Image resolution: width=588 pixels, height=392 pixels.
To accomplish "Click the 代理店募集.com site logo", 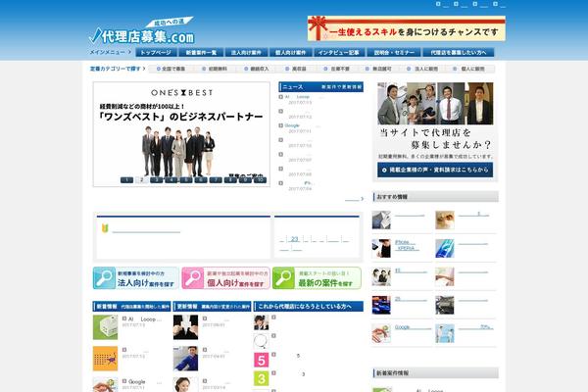I will tap(142, 32).
